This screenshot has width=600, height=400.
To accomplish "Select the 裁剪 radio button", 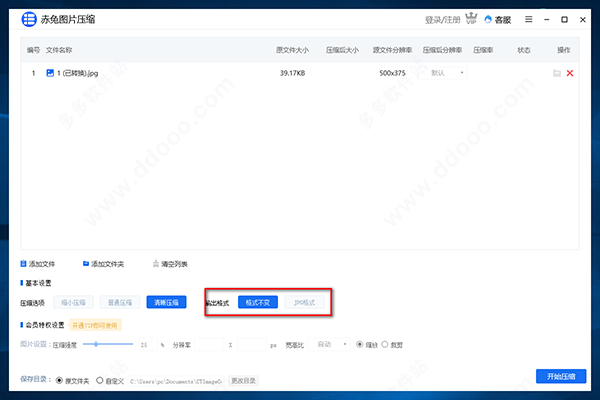I will (x=385, y=344).
